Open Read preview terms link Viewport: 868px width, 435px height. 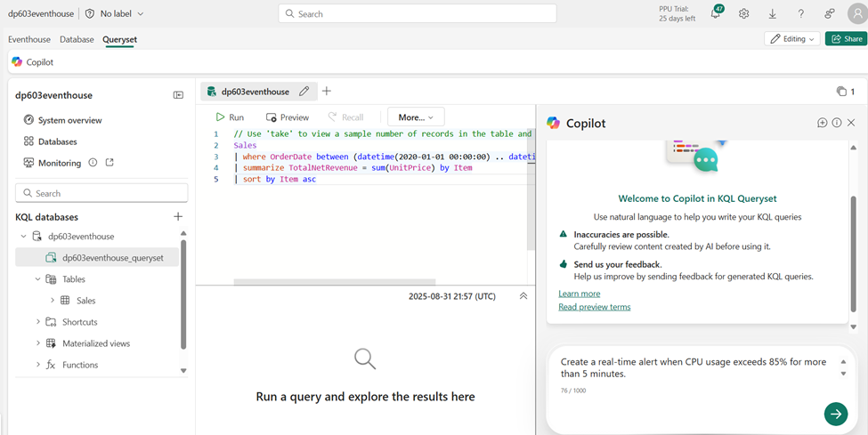point(595,307)
